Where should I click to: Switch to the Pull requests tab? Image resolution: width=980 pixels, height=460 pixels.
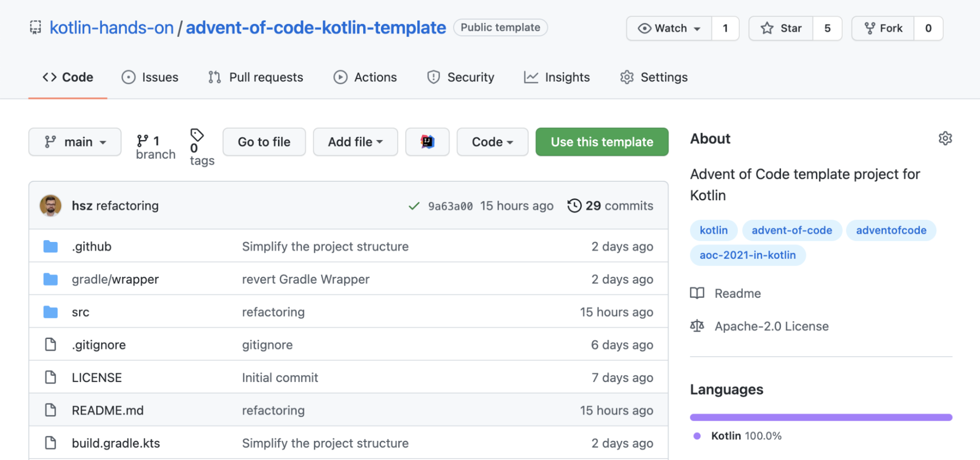pyautogui.click(x=255, y=77)
